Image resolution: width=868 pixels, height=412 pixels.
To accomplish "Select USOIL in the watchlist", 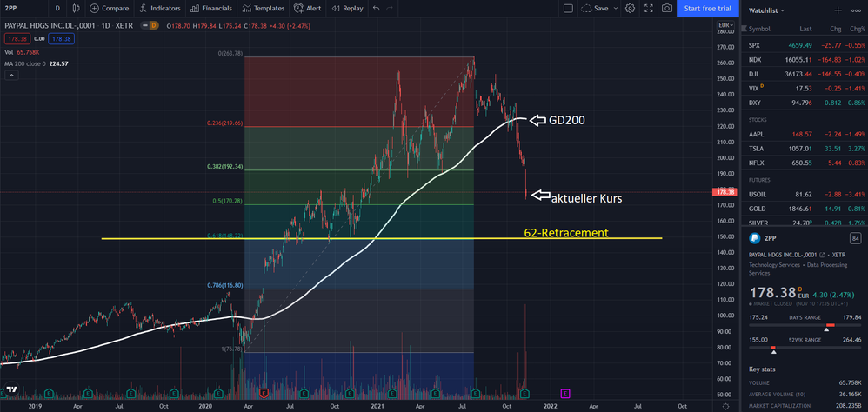I will coord(805,195).
